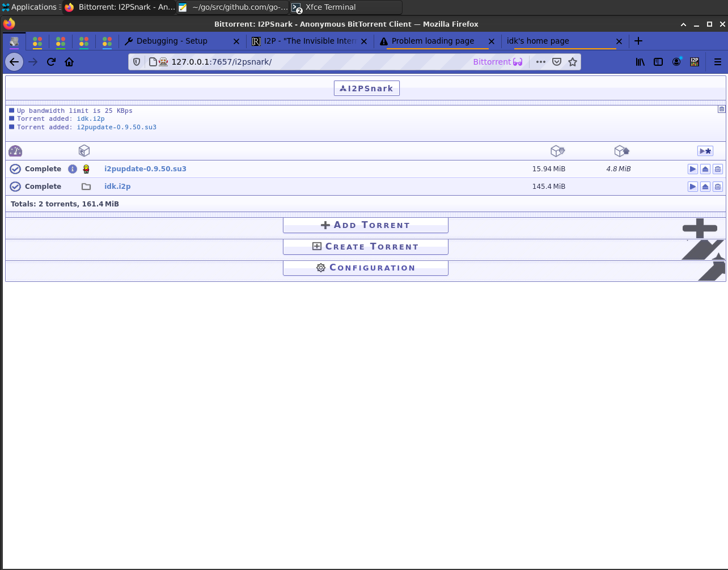Close the Debugging - Setup tab

tap(236, 41)
